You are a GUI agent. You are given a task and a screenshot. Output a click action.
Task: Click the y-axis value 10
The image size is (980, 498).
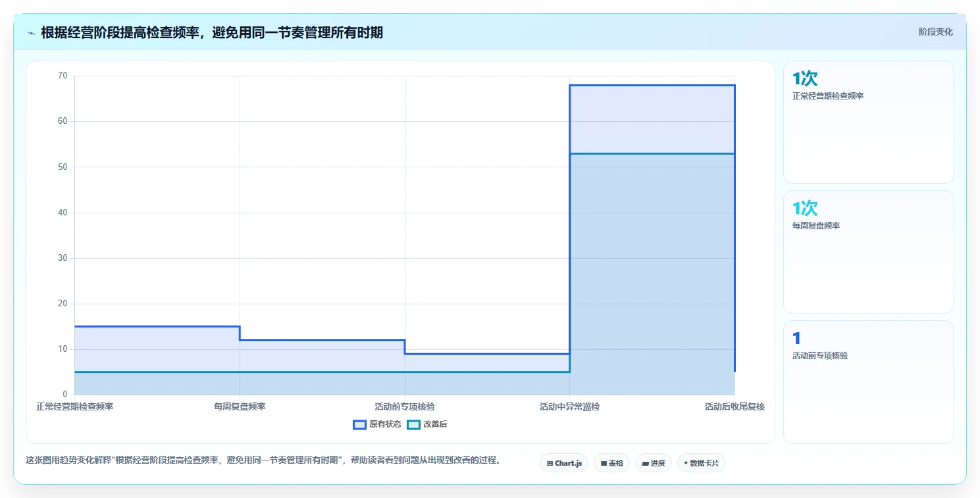[63, 349]
